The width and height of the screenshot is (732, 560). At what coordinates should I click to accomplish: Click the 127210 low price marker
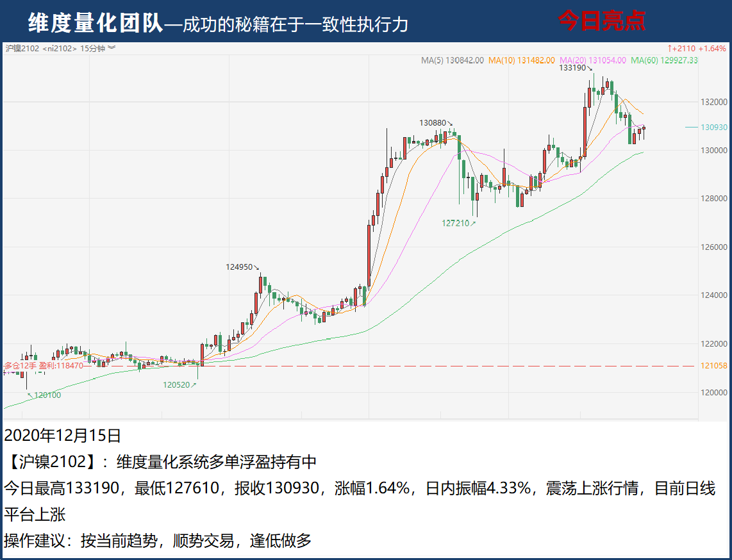[x=458, y=224]
